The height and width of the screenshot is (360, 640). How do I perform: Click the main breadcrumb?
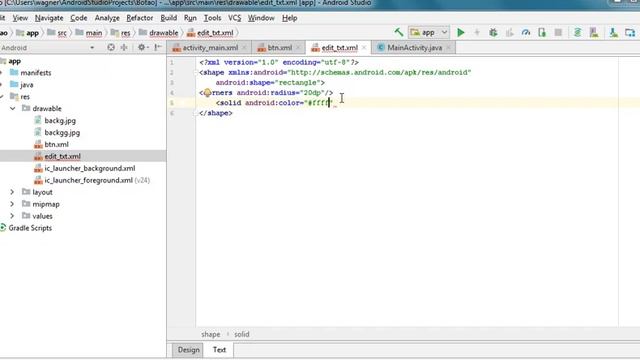coord(89,33)
